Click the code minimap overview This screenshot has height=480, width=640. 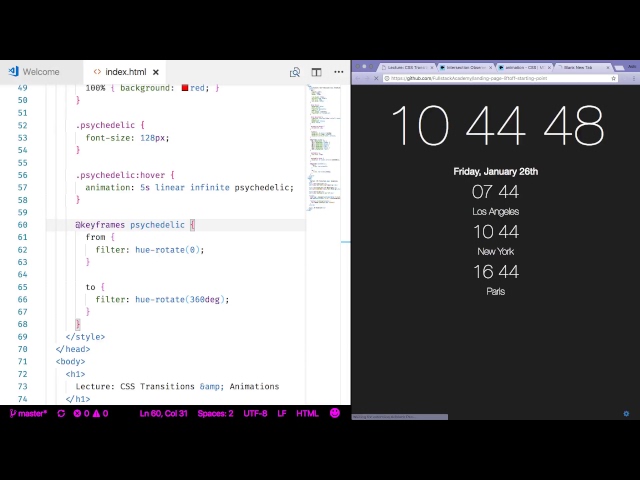point(324,147)
